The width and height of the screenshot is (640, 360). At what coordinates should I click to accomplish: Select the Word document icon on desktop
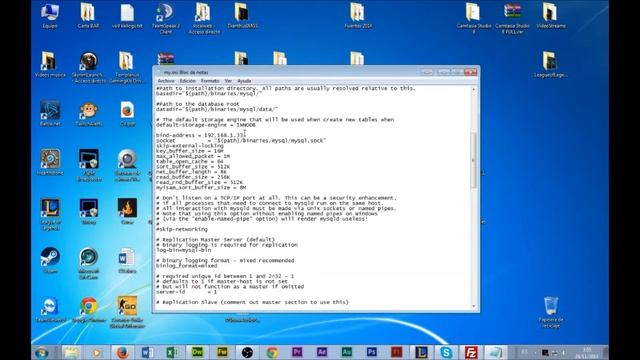tap(127, 260)
